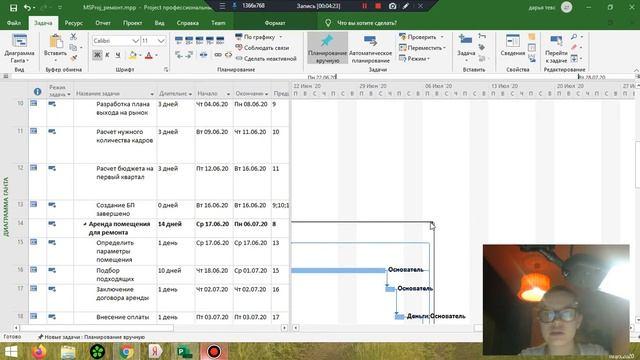This screenshot has height=360, width=640.
Task: Switch to Автоматическое планирование
Action: pos(370,48)
